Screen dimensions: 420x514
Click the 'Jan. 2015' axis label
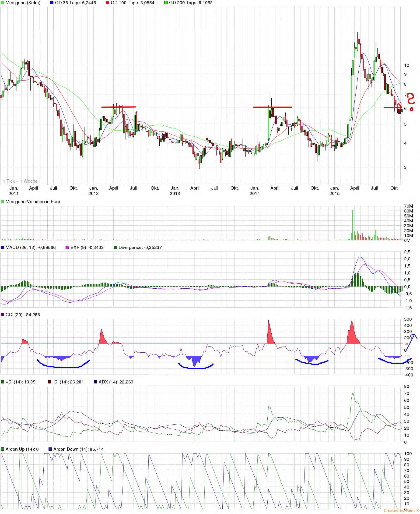coord(334,191)
